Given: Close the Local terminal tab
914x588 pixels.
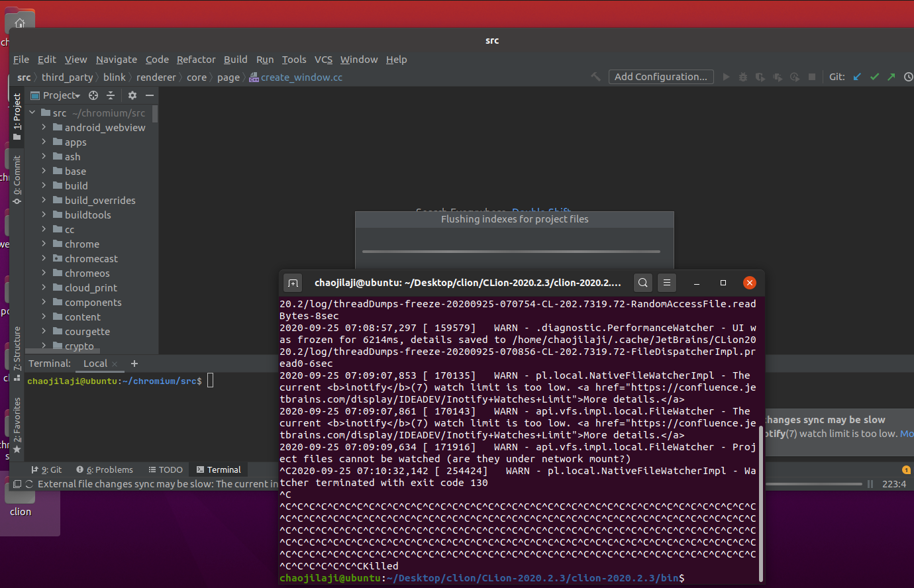Looking at the screenshot, I should (115, 364).
